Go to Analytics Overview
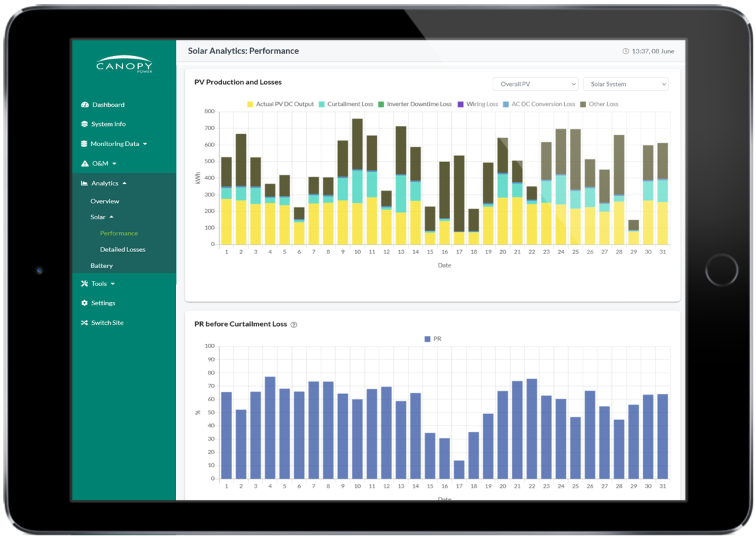The width and height of the screenshot is (756, 538). coord(105,201)
